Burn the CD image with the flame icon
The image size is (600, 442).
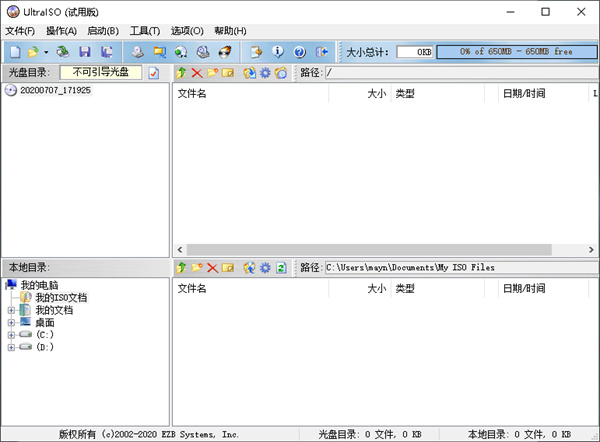[x=225, y=52]
